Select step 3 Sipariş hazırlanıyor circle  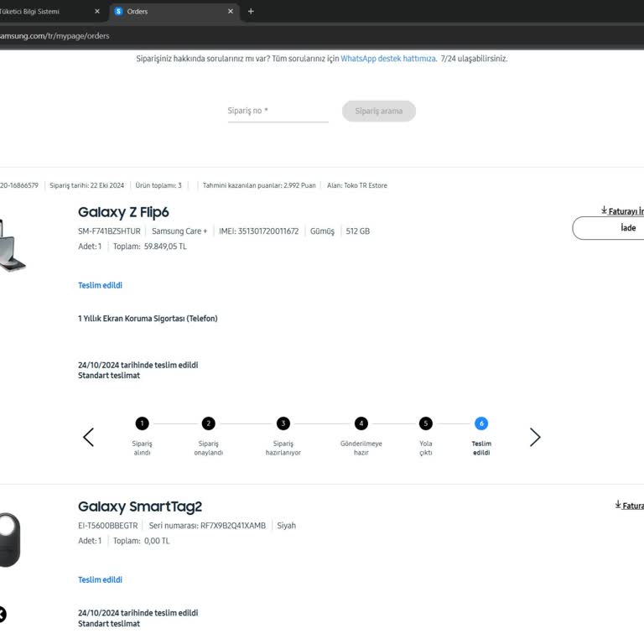(283, 423)
